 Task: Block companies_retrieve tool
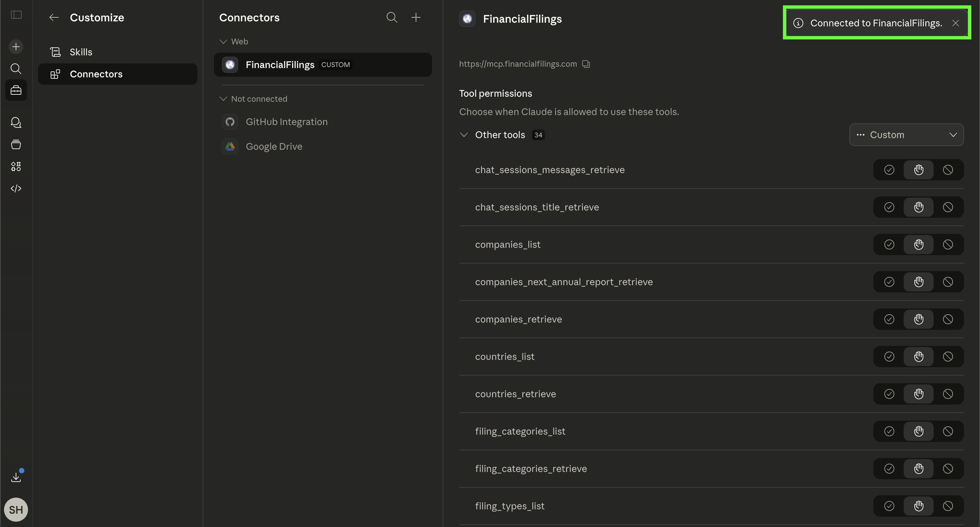tap(948, 319)
